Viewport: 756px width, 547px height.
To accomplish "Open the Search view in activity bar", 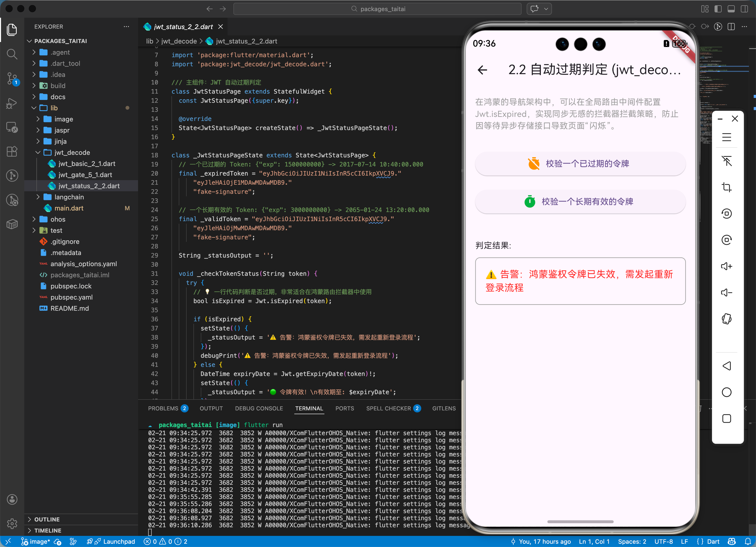I will click(12, 54).
